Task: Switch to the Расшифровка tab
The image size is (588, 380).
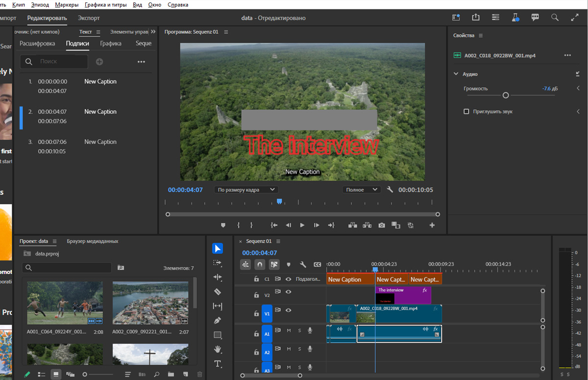Action: [x=37, y=43]
